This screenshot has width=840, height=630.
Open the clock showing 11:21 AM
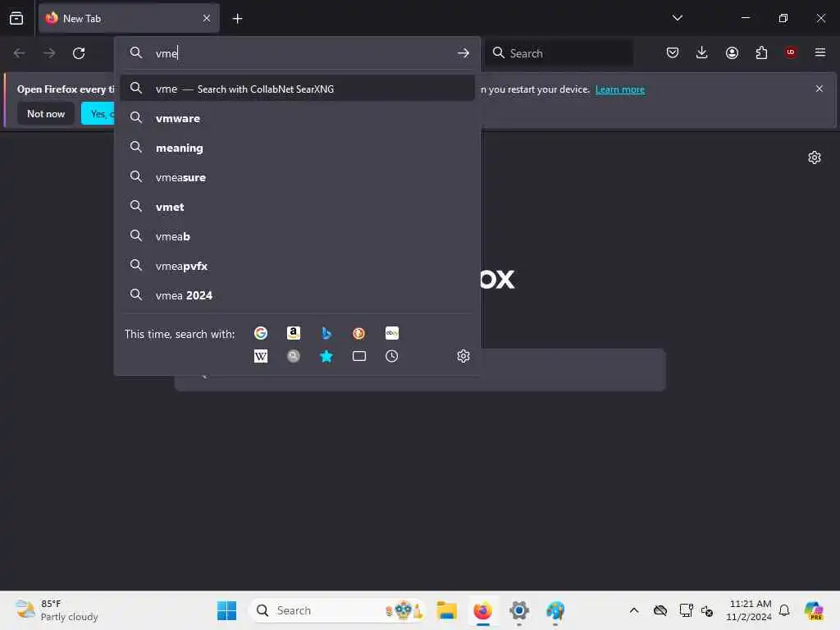(x=749, y=610)
